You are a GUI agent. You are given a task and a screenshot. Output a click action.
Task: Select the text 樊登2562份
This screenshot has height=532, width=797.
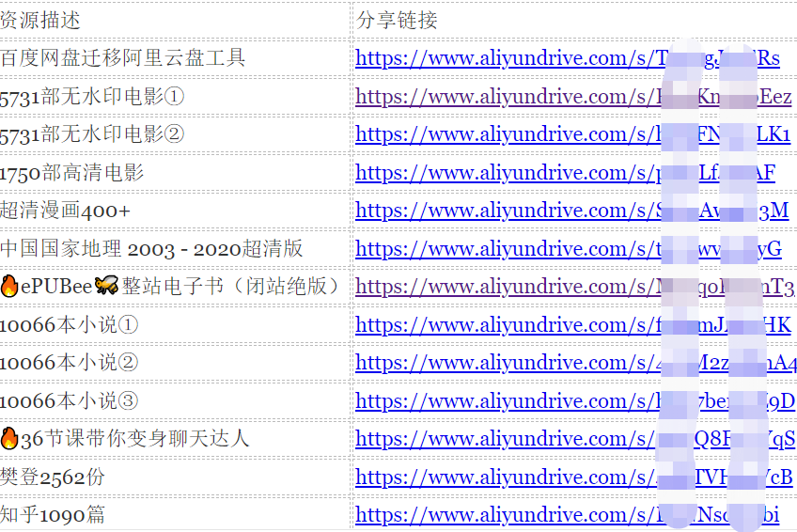[53, 477]
